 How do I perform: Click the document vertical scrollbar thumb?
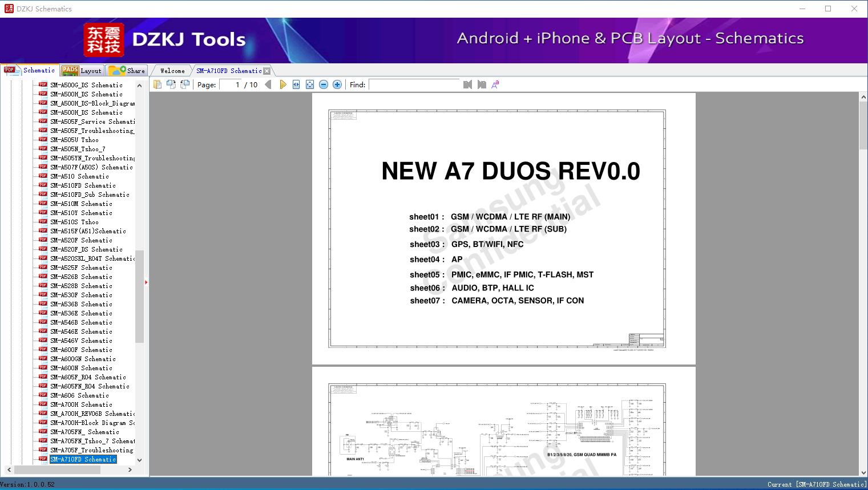pyautogui.click(x=863, y=124)
